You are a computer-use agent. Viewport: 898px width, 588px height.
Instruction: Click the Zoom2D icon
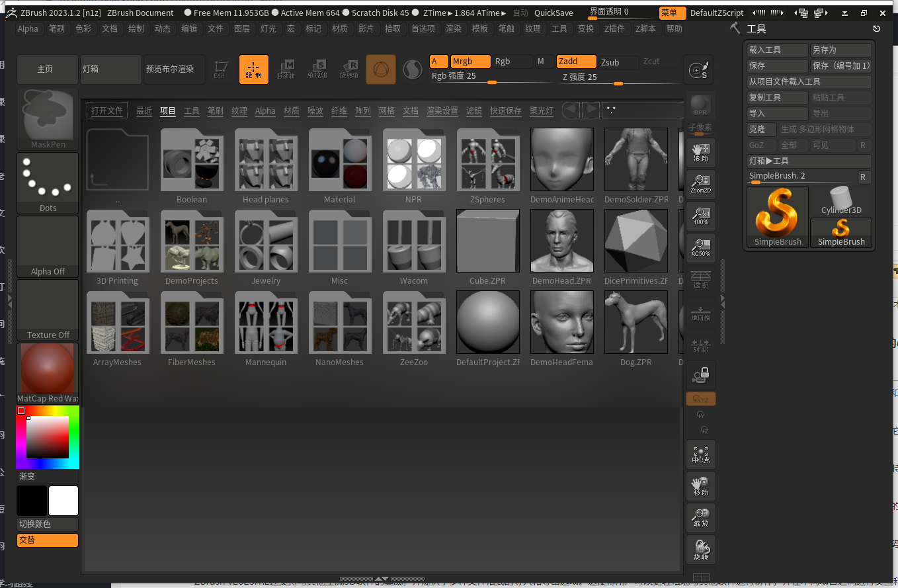[x=700, y=183]
